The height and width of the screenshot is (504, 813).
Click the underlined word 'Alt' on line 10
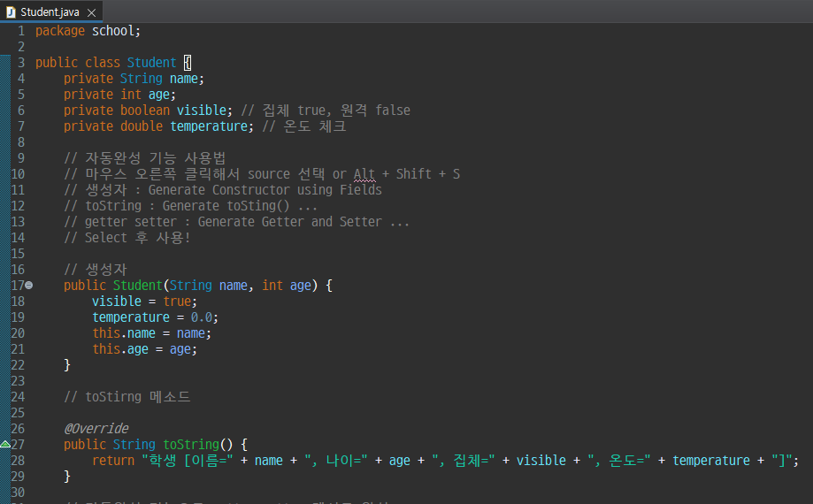pos(364,174)
